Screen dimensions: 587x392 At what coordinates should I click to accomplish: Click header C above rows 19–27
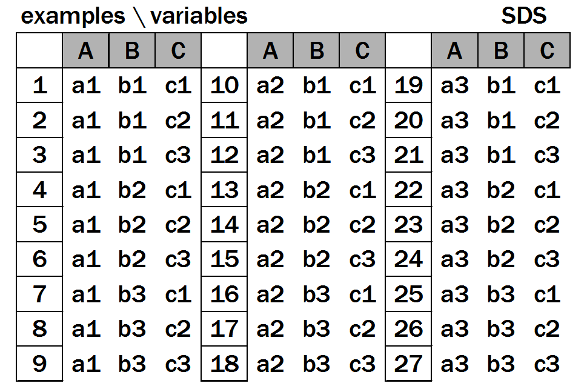pyautogui.click(x=546, y=51)
